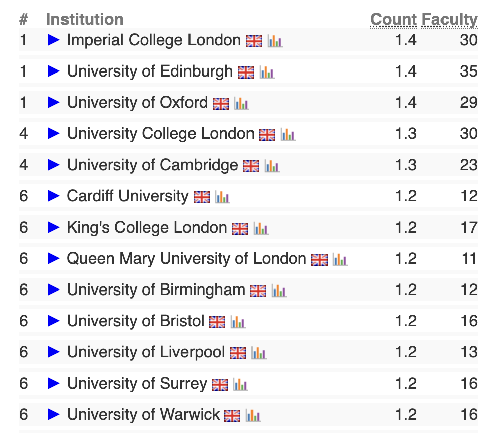504x433 pixels.
Task: Expand the University of Oxford row triangle
Action: coord(54,103)
